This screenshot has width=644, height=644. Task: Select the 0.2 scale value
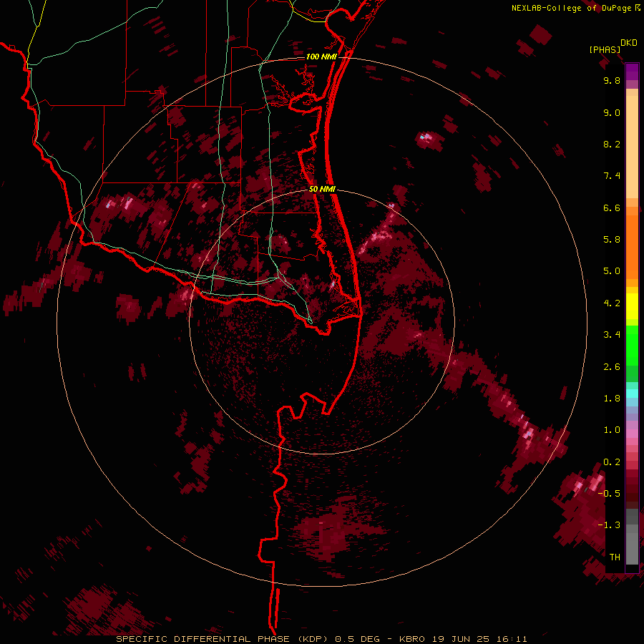click(612, 462)
